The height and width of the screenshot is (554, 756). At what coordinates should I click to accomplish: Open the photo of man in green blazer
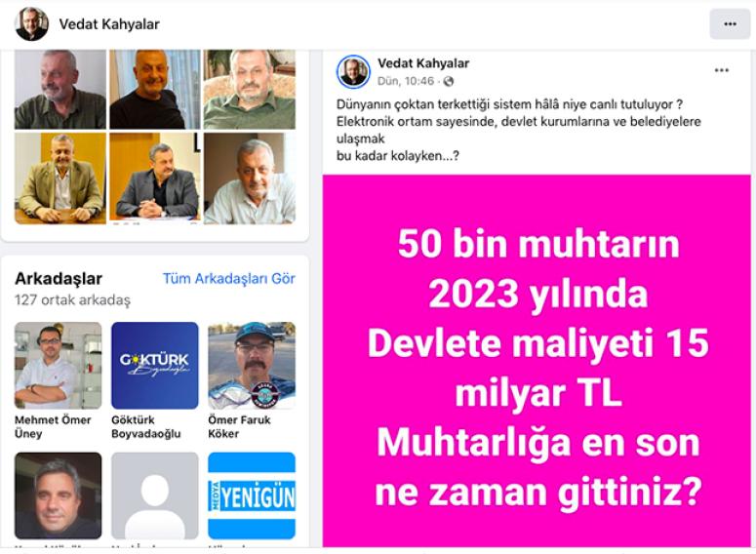[60, 178]
